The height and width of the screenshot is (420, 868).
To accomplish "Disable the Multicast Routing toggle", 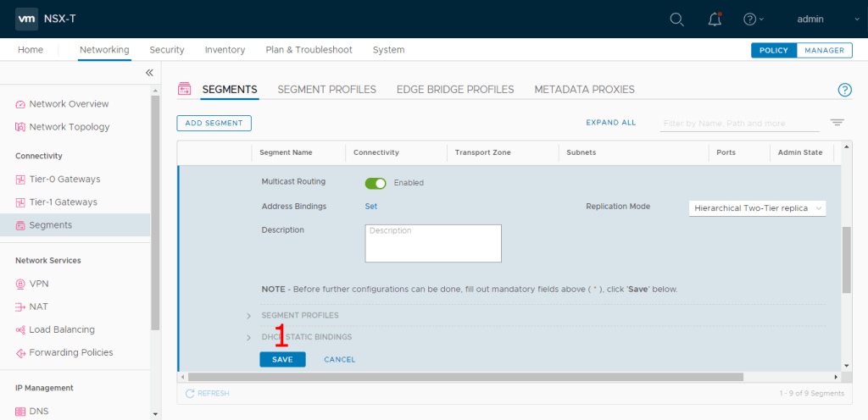I will pos(376,183).
